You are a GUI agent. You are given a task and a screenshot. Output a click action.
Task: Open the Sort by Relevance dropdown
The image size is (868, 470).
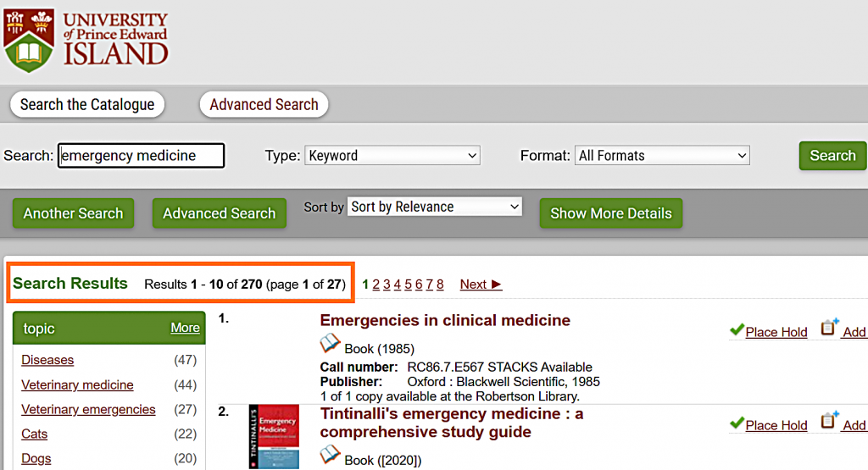point(434,207)
